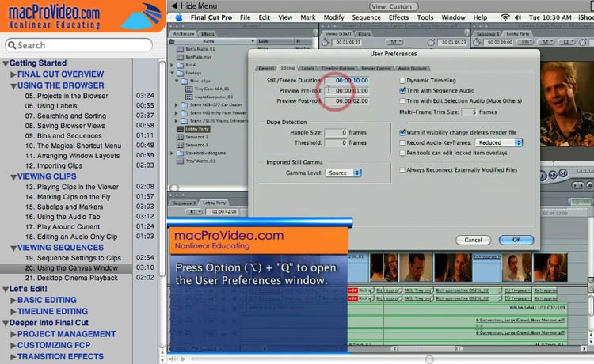Open the Gamma Level Source dropdown
Screen dimensions: 594x364
(x=343, y=173)
